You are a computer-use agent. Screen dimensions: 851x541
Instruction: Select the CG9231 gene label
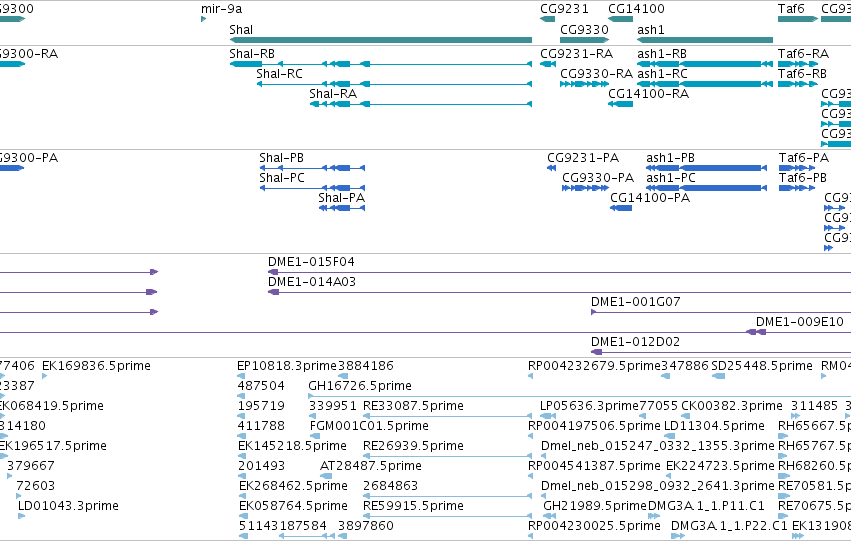tap(564, 9)
